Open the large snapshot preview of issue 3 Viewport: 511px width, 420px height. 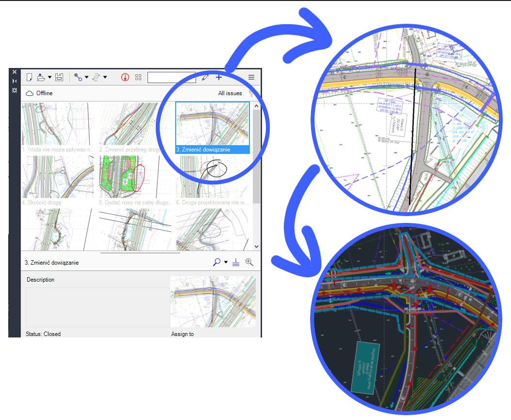(213, 302)
